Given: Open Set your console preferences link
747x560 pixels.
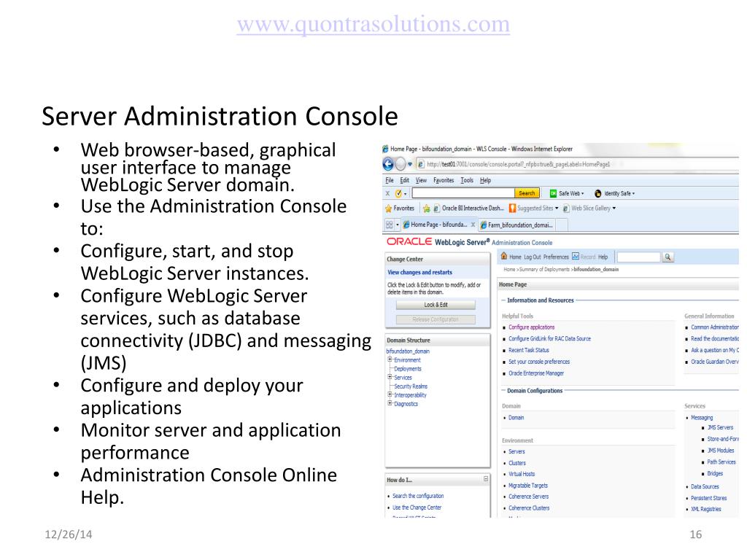Looking at the screenshot, I should pos(539,362).
